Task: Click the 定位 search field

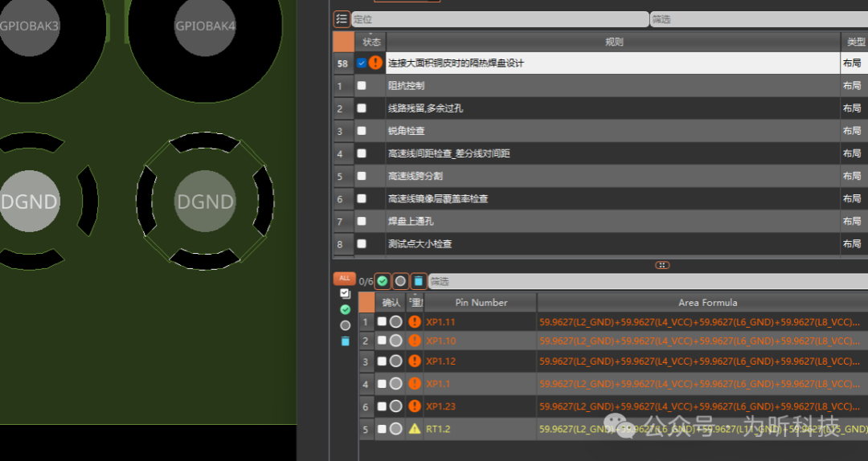Action: [500, 19]
